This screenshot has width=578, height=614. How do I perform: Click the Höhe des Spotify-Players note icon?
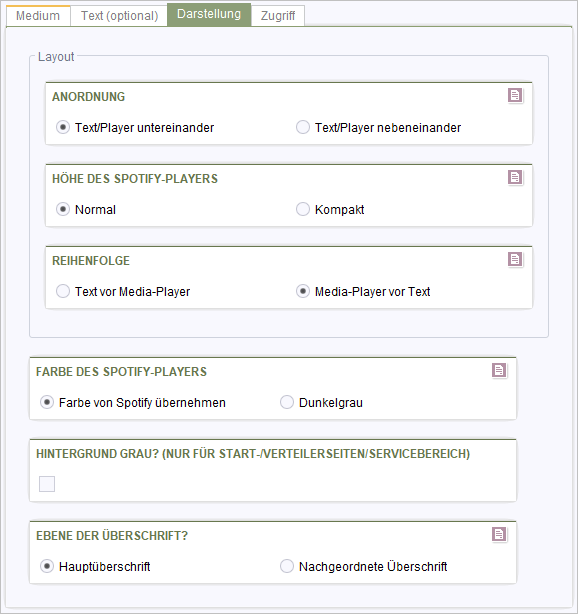point(515,177)
